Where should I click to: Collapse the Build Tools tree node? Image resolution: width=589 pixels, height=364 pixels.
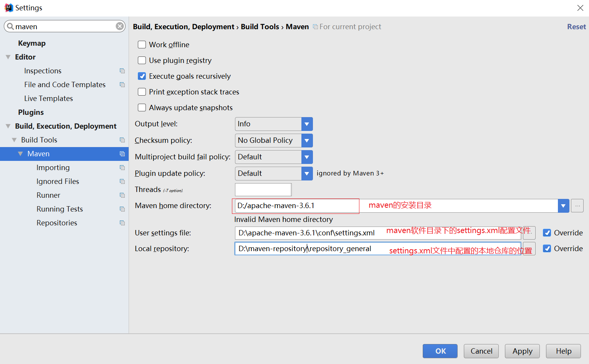[14, 140]
